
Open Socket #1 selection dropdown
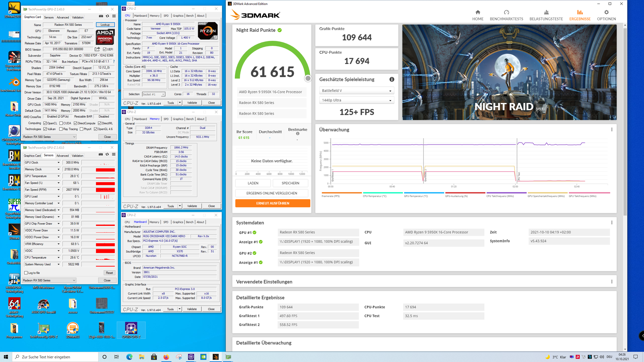coord(154,95)
